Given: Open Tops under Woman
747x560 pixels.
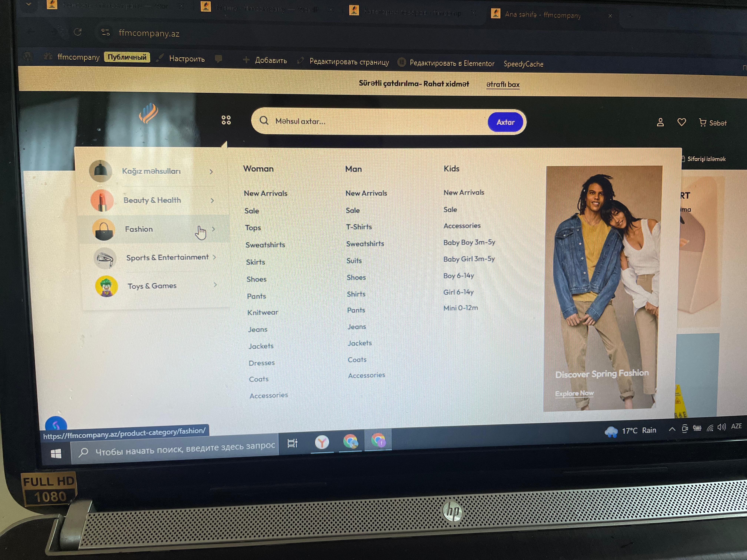Looking at the screenshot, I should 253,228.
